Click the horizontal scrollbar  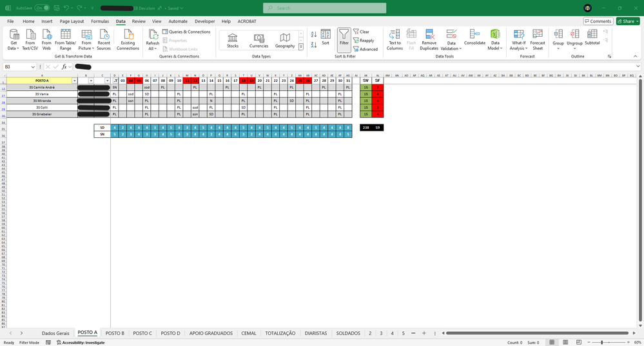[x=538, y=333]
